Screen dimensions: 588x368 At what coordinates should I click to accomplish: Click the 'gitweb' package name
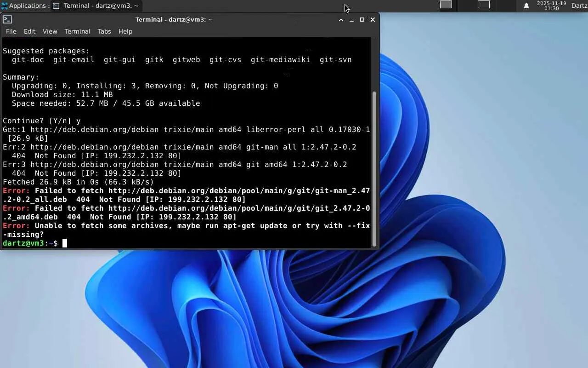coord(187,60)
